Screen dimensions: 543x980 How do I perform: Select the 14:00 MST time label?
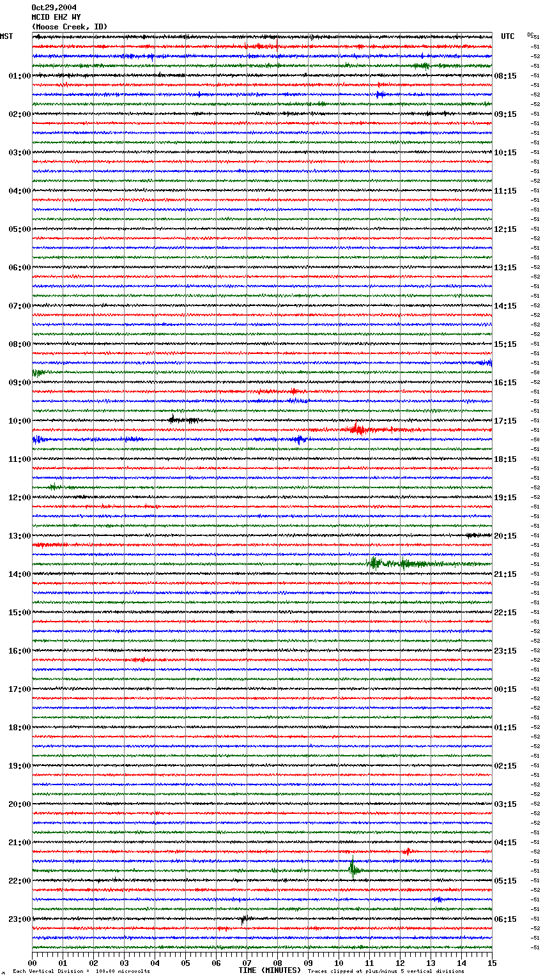20,574
